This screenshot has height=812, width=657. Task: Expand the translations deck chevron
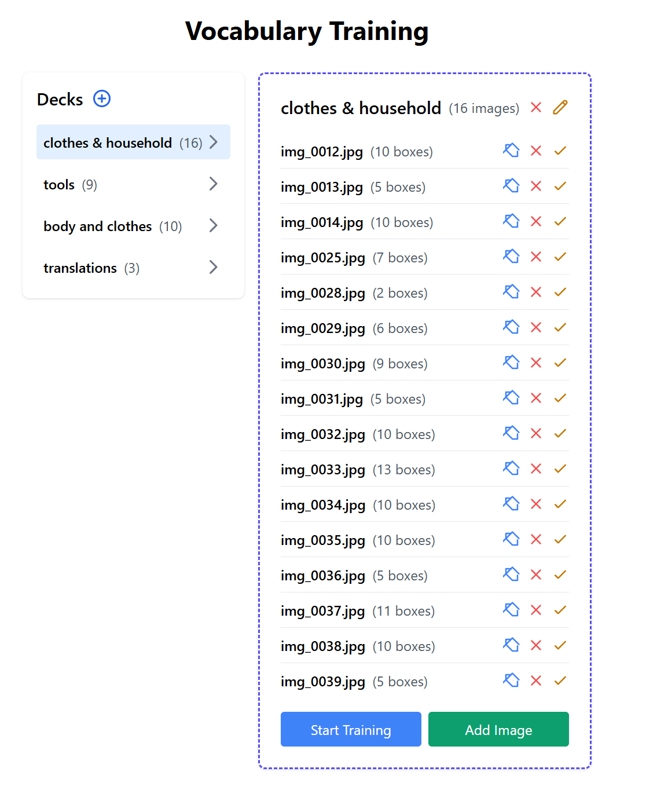click(213, 268)
